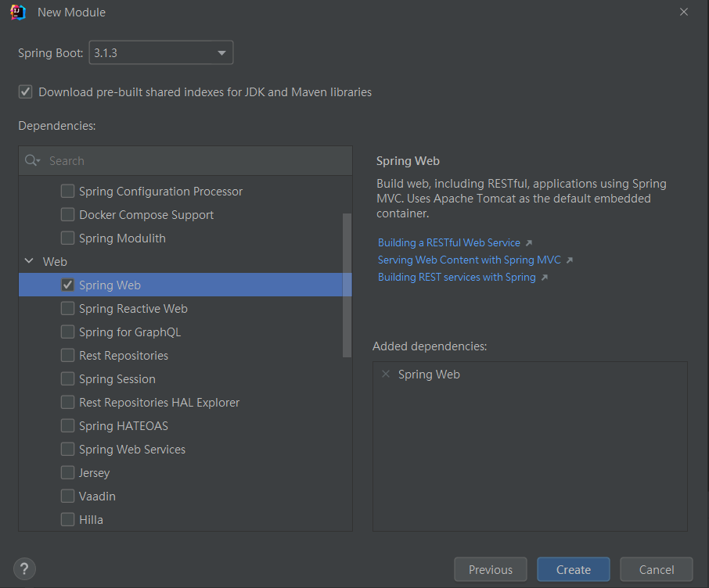Enable Spring for GraphQL
This screenshot has width=709, height=588.
(x=67, y=332)
